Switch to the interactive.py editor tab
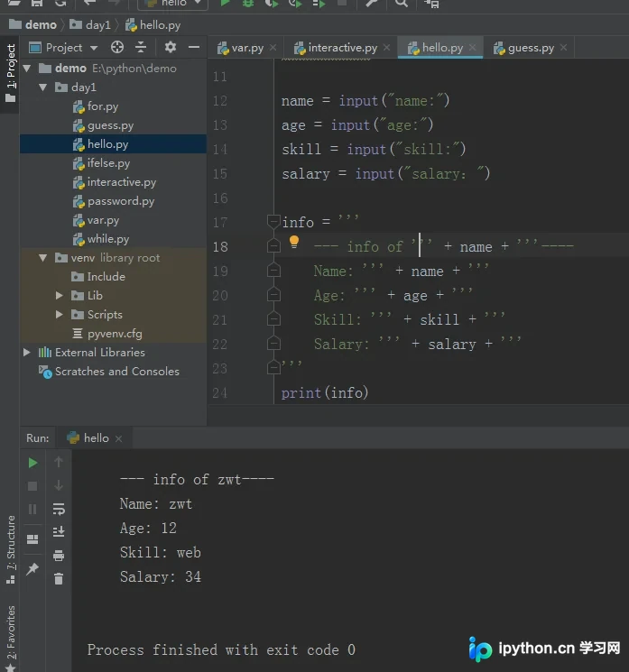The image size is (629, 672). 343,48
